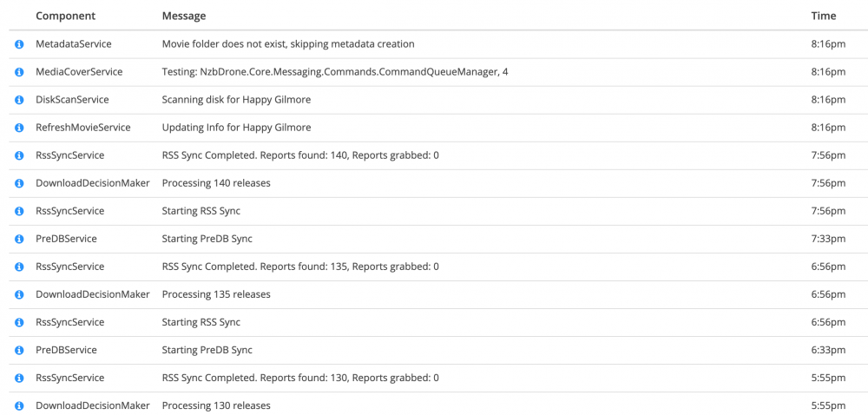868x415 pixels.
Task: Select 'Reports found: 130' RSS sync message
Action: (x=300, y=378)
